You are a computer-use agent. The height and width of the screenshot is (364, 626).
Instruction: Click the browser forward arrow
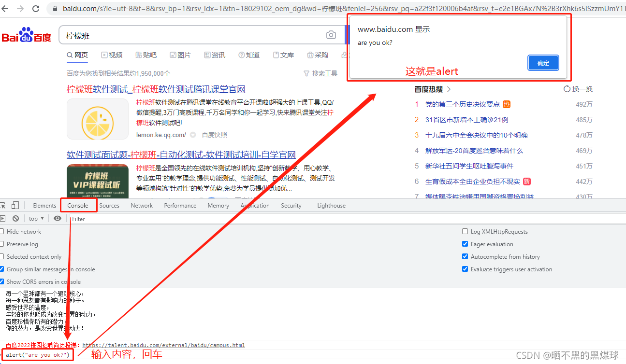click(20, 9)
